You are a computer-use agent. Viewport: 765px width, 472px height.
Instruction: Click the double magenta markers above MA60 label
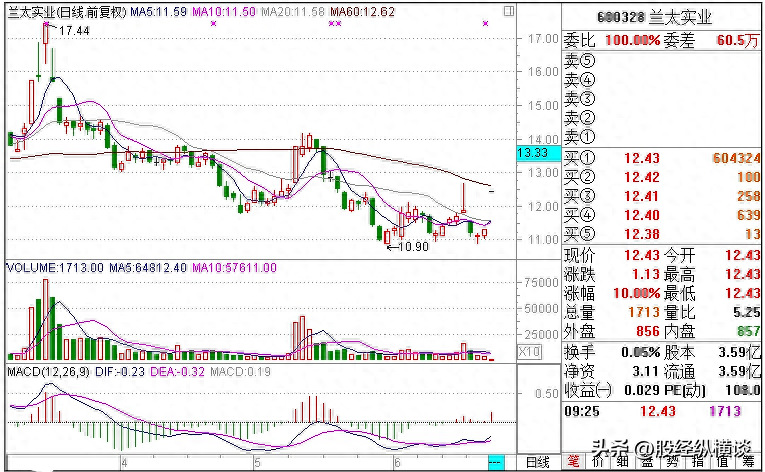(335, 23)
